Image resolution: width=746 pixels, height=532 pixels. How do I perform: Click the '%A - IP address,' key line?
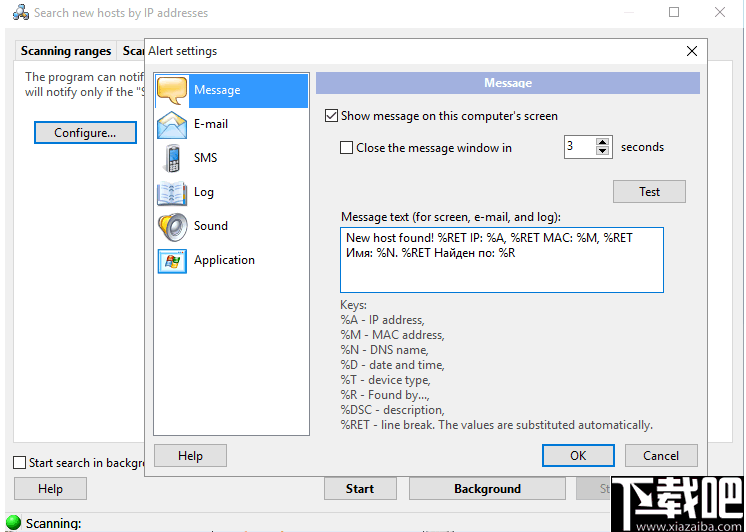(x=382, y=320)
